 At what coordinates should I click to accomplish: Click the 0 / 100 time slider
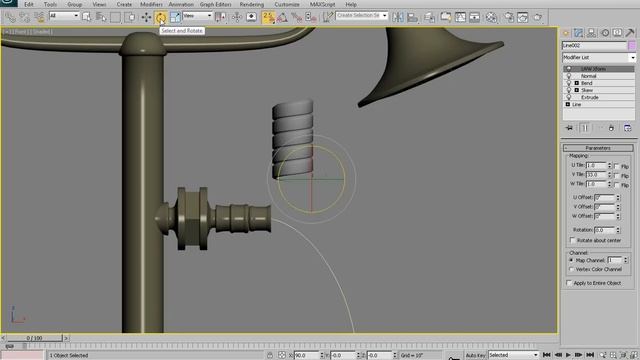[x=34, y=338]
